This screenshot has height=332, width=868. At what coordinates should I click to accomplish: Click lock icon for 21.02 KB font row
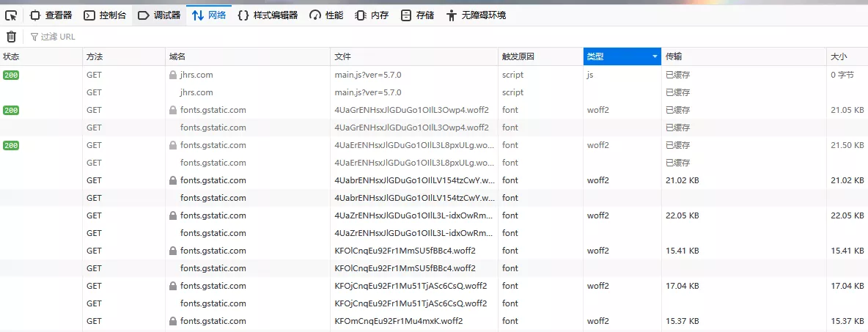point(173,180)
